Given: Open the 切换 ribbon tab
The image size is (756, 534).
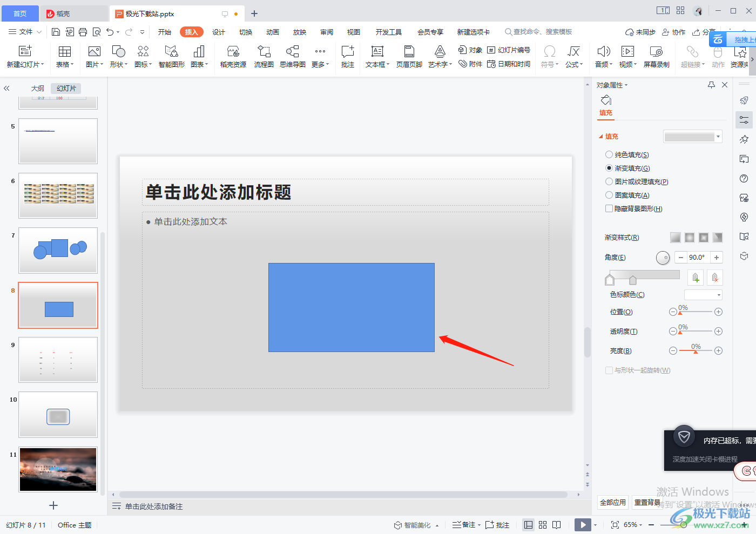Looking at the screenshot, I should tap(246, 32).
